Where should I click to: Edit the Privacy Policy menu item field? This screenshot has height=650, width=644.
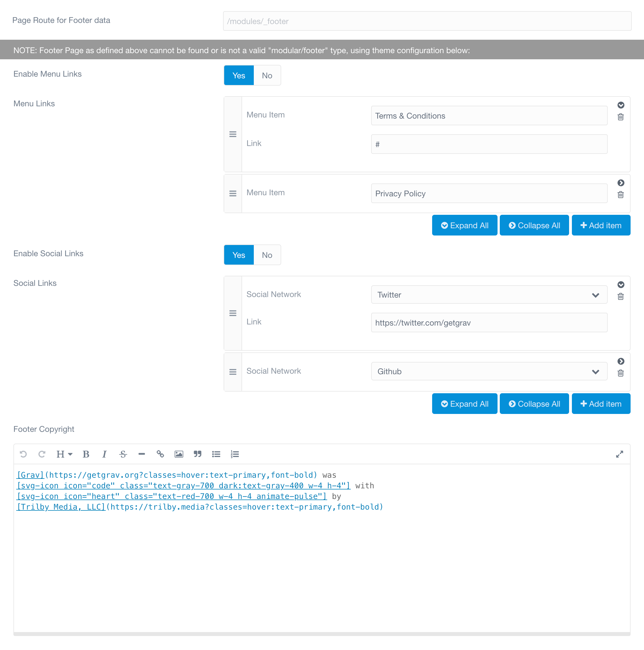pyautogui.click(x=489, y=194)
